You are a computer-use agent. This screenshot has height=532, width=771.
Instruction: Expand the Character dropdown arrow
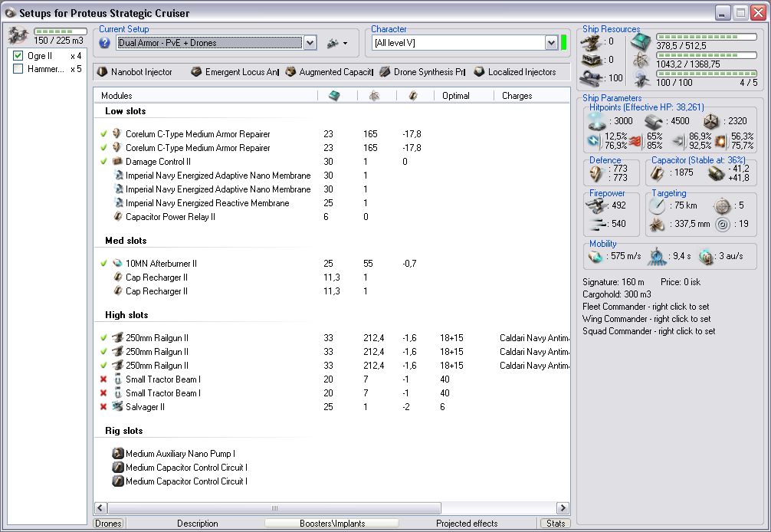[551, 43]
